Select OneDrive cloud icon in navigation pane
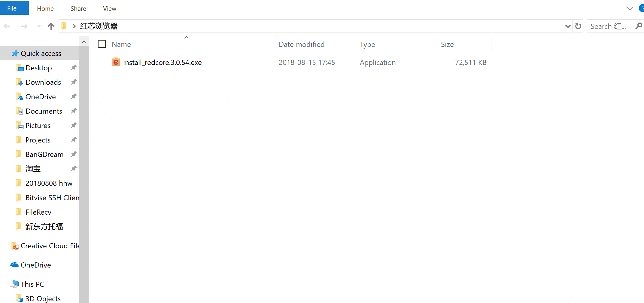The image size is (644, 303). pyautogui.click(x=14, y=265)
